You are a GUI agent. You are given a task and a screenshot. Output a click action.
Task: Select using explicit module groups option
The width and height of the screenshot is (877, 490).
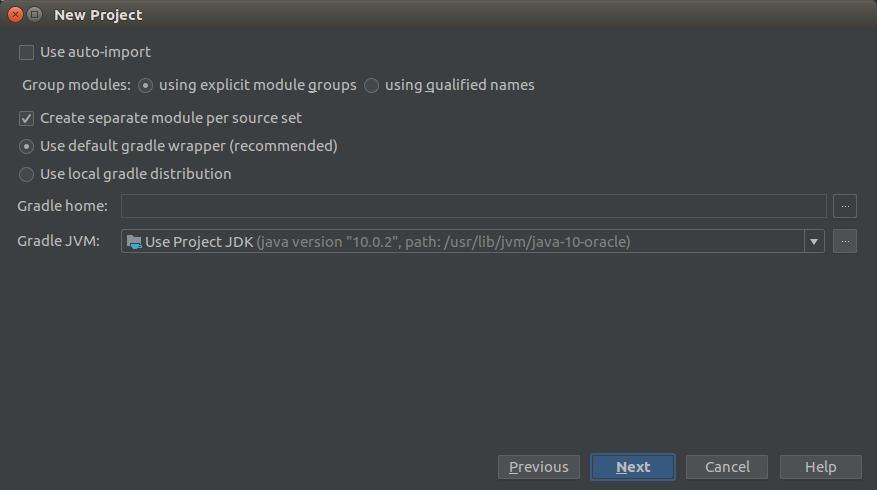(145, 86)
